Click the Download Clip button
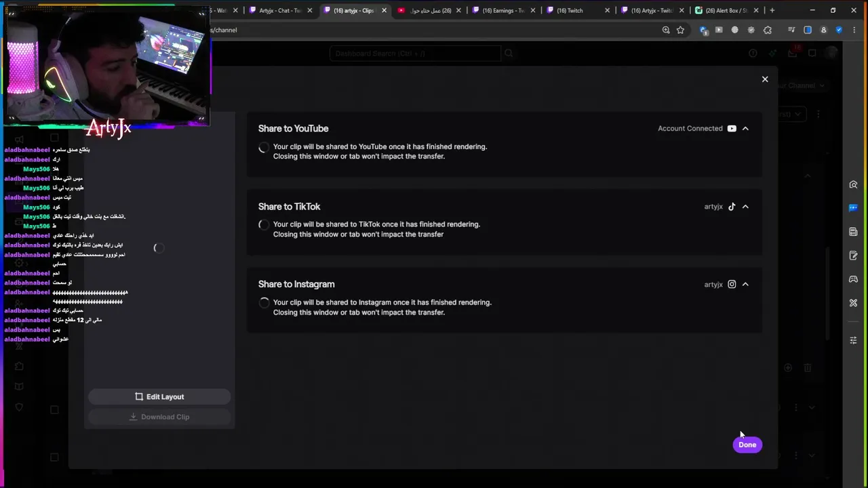868x488 pixels. (159, 417)
